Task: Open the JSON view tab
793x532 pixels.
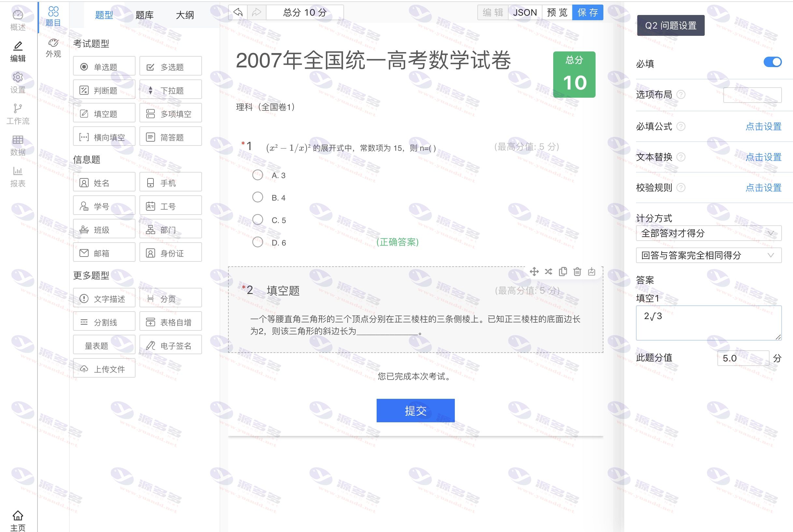Action: tap(525, 13)
